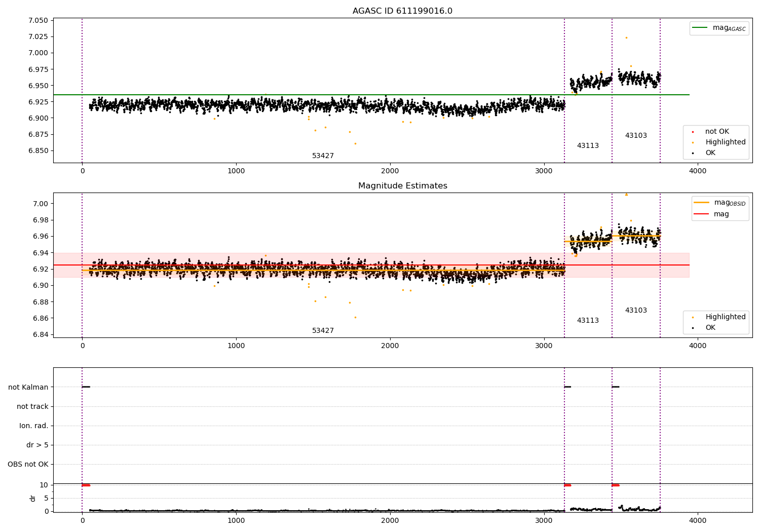Select the "OBS not OK" axis label
This screenshot has height=532, width=760.
(28, 465)
